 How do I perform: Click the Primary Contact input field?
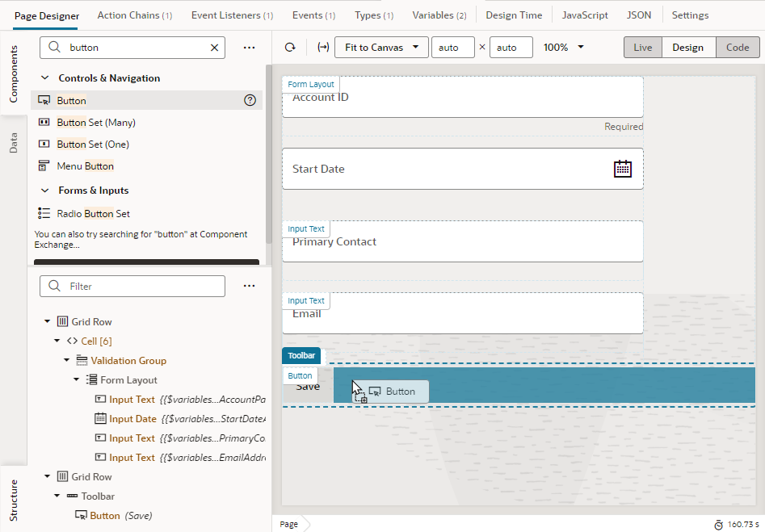463,241
